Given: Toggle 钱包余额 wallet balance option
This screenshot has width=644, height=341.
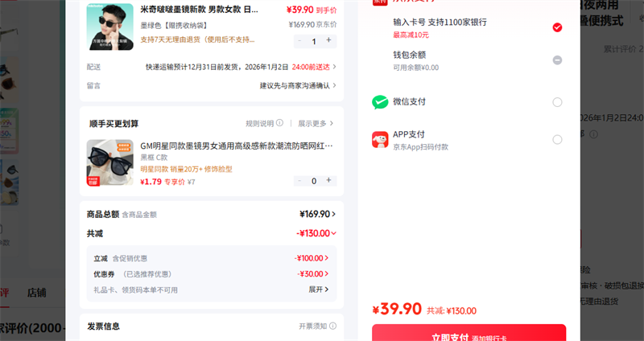Looking at the screenshot, I should coord(557,60).
